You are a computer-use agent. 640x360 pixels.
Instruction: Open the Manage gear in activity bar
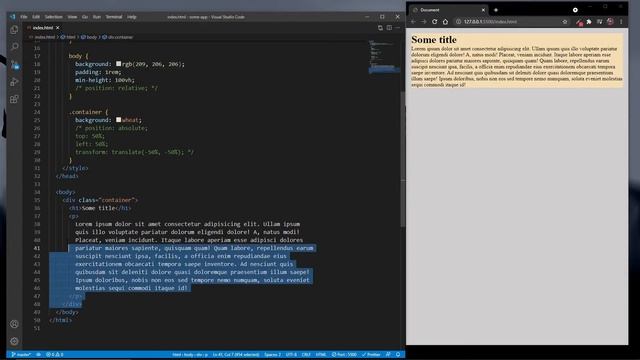click(14, 341)
